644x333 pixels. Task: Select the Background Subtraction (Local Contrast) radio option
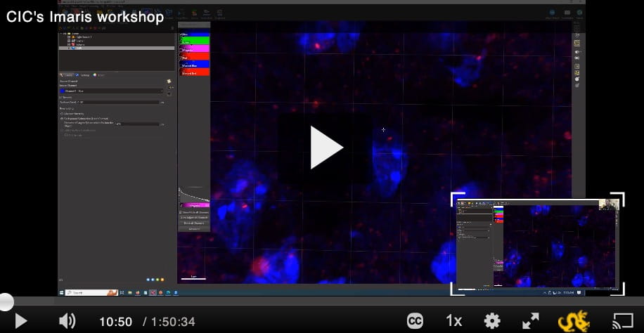click(84, 118)
